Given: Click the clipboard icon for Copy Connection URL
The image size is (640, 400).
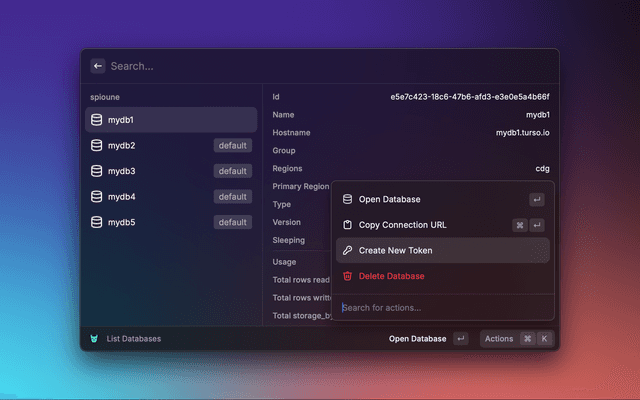Looking at the screenshot, I should coord(347,225).
